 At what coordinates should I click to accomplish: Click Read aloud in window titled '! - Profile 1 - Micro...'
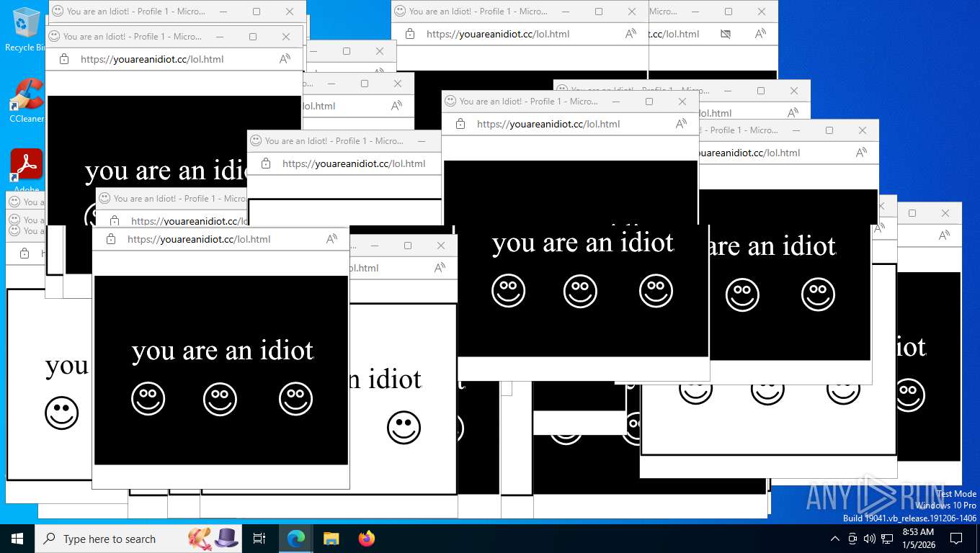861,153
